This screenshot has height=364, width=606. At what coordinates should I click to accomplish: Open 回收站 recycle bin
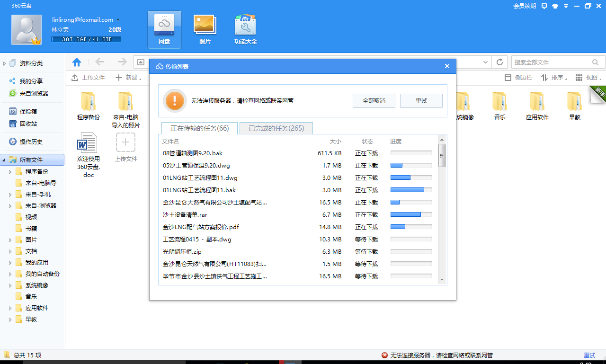coord(23,124)
